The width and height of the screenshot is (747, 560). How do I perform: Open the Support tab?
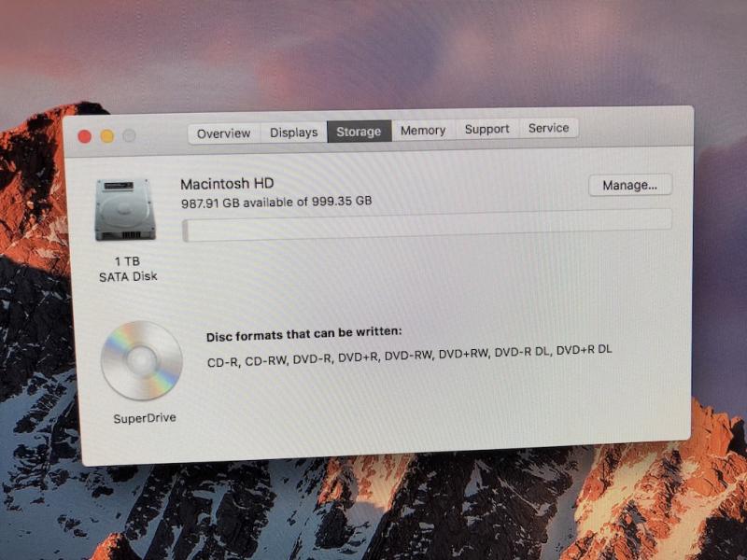[x=486, y=130]
